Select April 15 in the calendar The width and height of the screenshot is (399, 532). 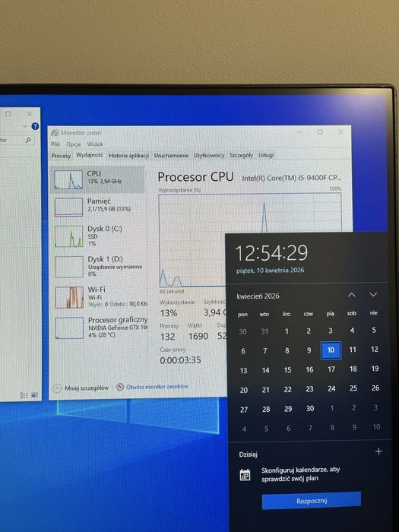(287, 370)
